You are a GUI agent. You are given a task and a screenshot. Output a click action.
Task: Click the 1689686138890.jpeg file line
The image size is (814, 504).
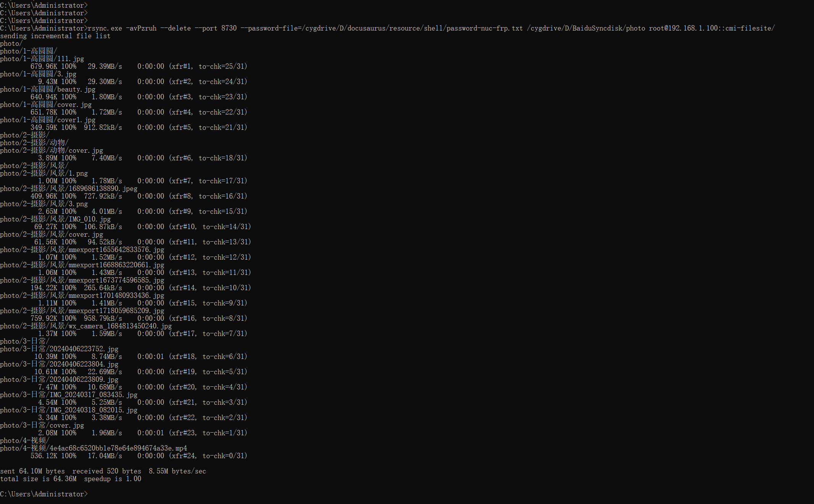coord(69,189)
